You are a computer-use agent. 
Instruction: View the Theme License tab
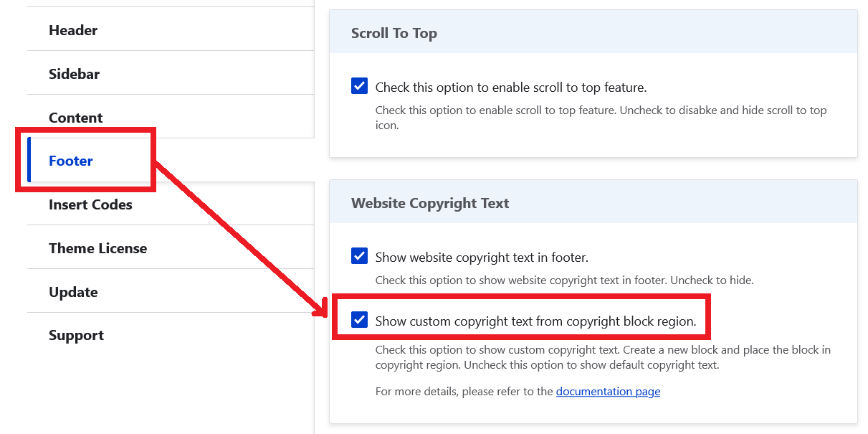coord(97,247)
